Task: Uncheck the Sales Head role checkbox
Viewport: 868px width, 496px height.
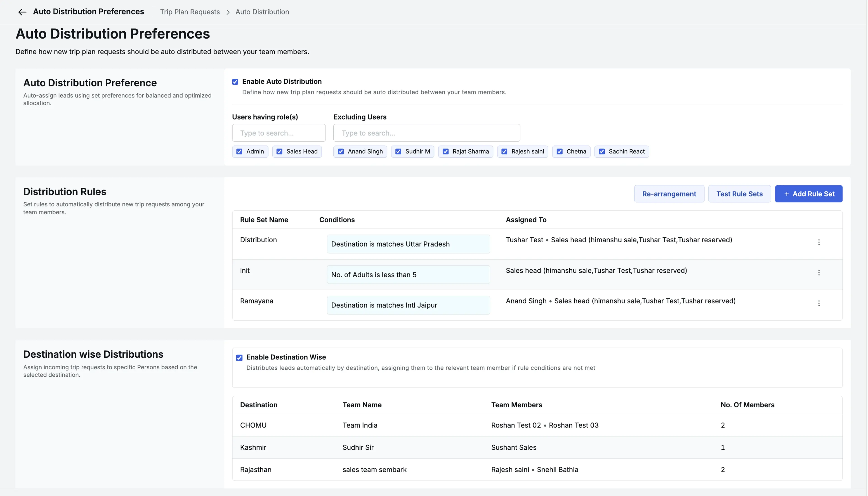Action: [x=279, y=152]
